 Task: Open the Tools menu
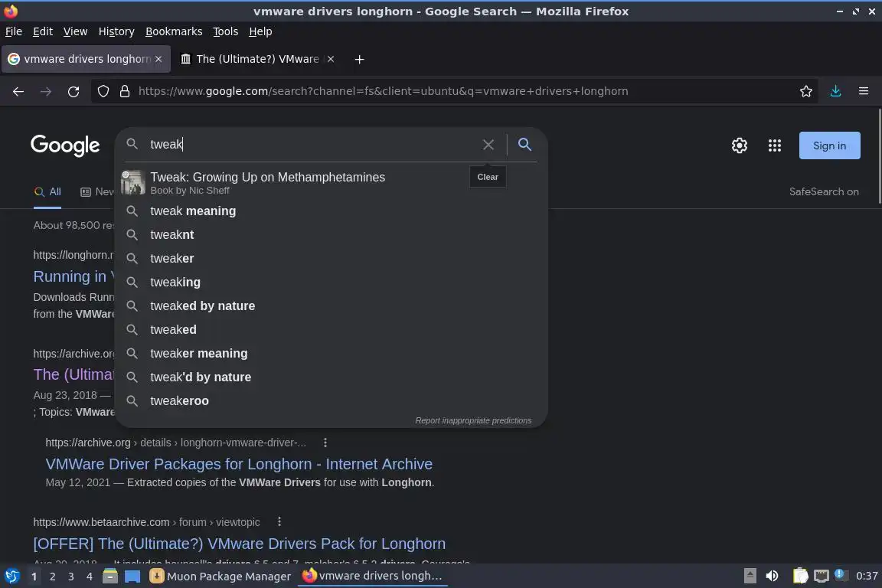tap(226, 31)
